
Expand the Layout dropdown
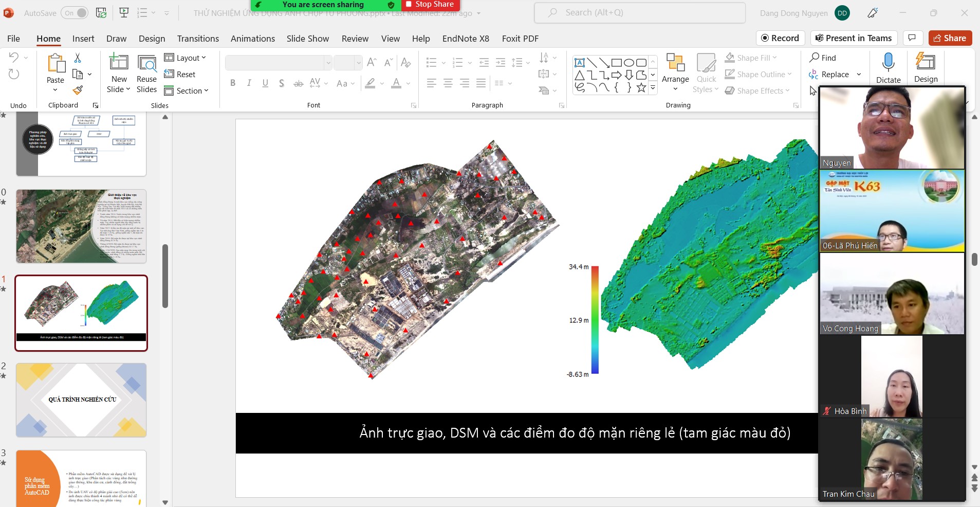coord(186,58)
